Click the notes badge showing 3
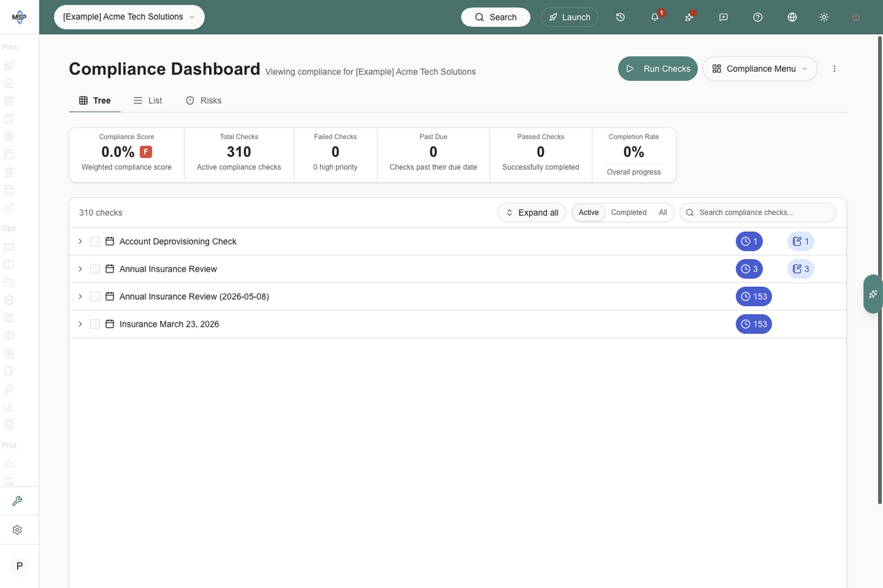 tap(801, 269)
